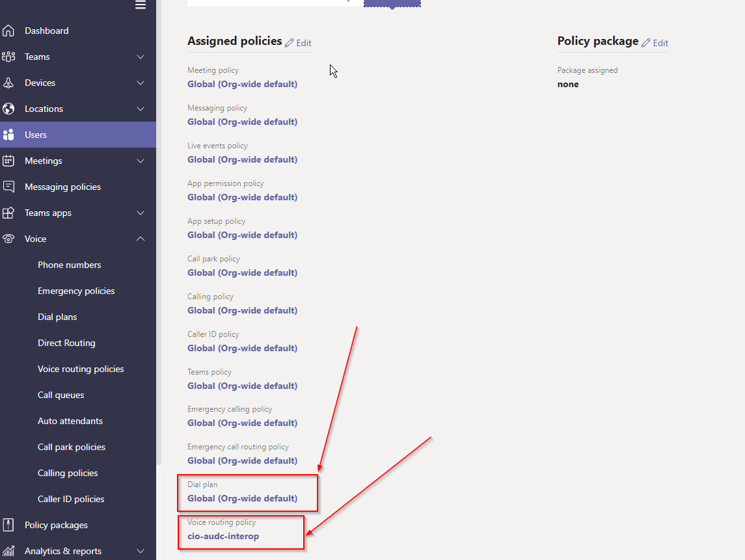Screen dimensions: 745x560
Task: Open Dial plans under Voice
Action: [x=57, y=317]
